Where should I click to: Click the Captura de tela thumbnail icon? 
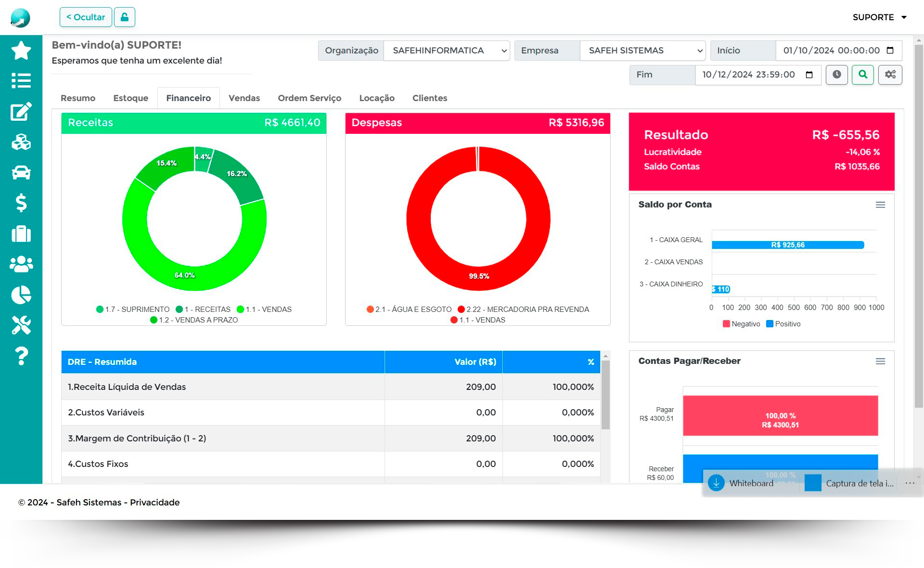coord(813,483)
